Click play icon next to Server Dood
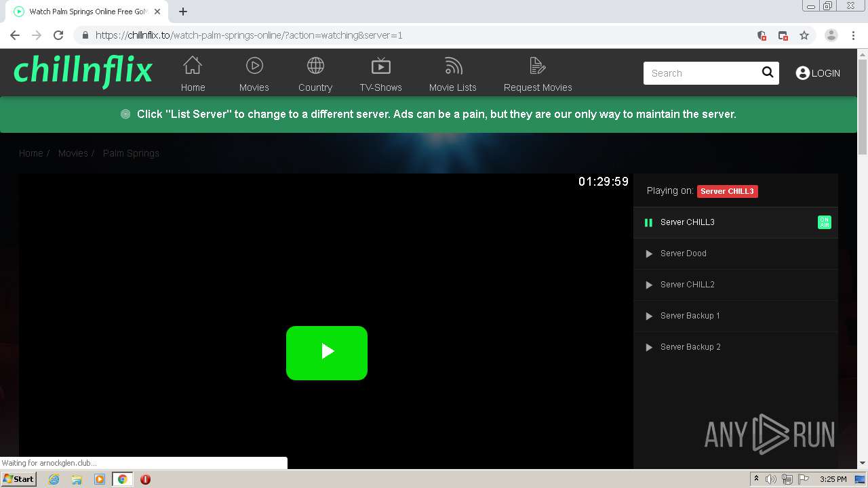868x488 pixels. point(649,253)
